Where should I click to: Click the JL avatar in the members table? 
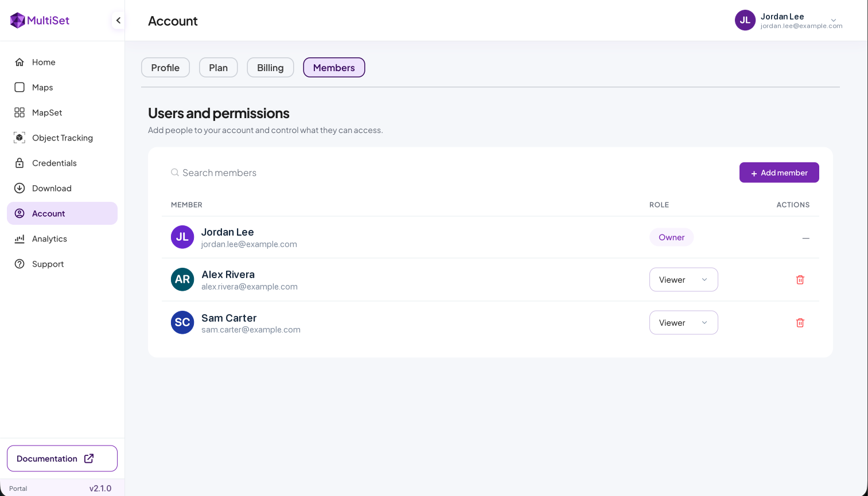pyautogui.click(x=182, y=237)
